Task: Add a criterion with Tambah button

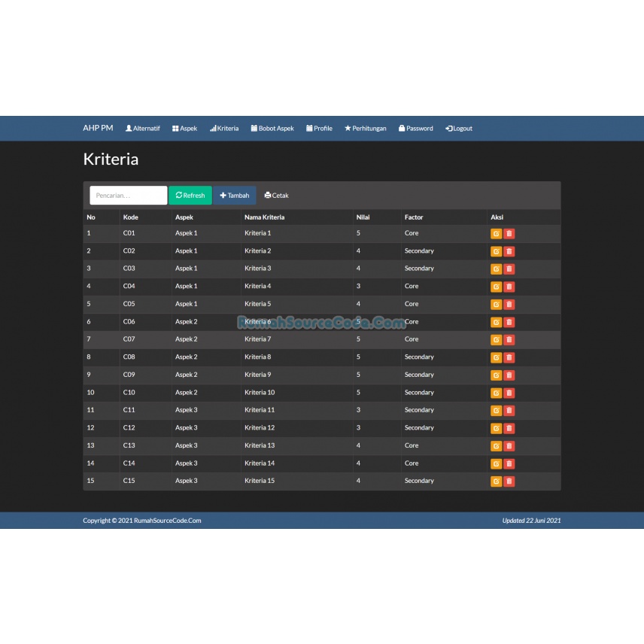Action: click(x=235, y=196)
